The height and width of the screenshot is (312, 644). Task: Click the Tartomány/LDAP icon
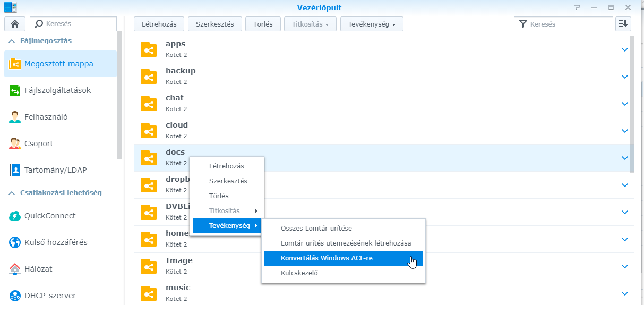pyautogui.click(x=15, y=170)
